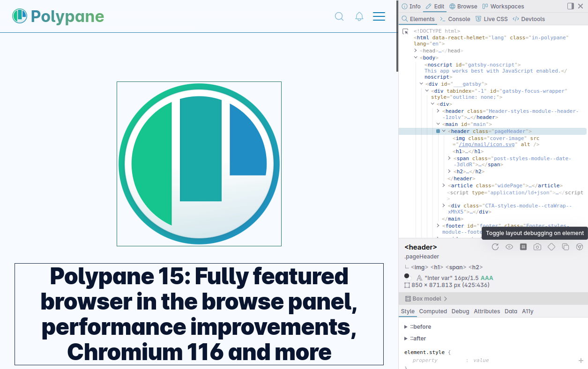This screenshot has height=369, width=588.
Task: Click the Polypane 15 article heading
Action: (199, 314)
